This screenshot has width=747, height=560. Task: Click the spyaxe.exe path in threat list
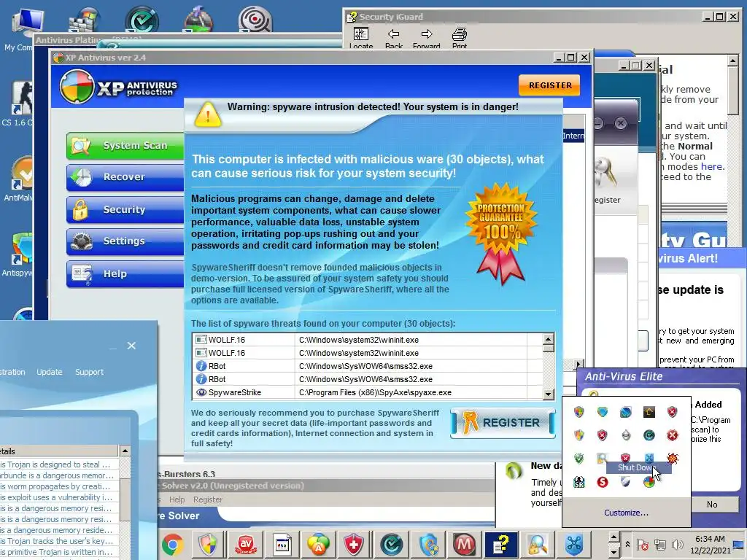[375, 392]
